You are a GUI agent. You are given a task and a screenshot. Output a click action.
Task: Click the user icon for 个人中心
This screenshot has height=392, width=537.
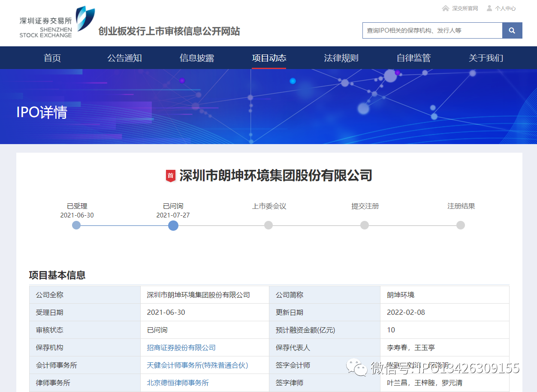tap(489, 9)
